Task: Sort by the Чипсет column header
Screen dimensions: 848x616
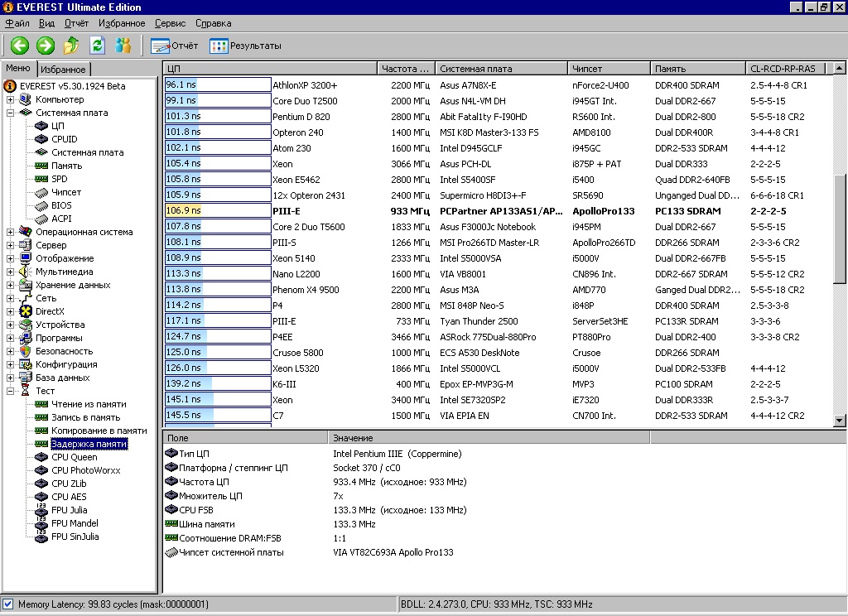Action: click(x=609, y=69)
